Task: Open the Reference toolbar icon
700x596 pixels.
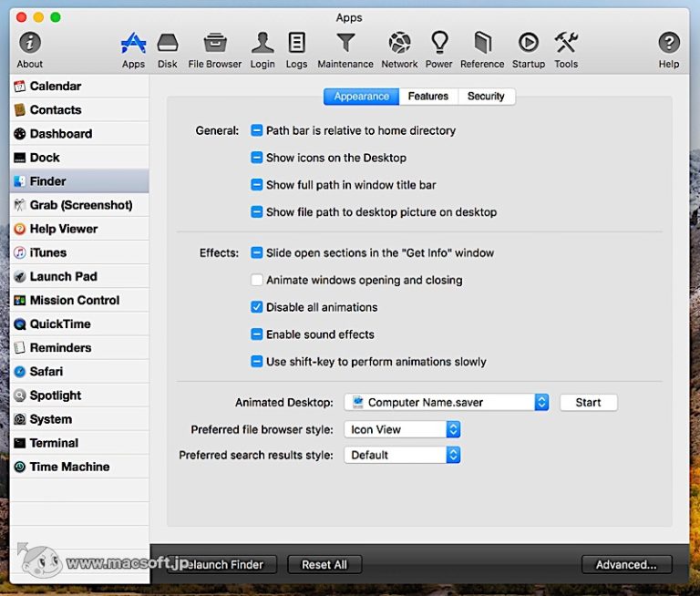Action: [482, 49]
